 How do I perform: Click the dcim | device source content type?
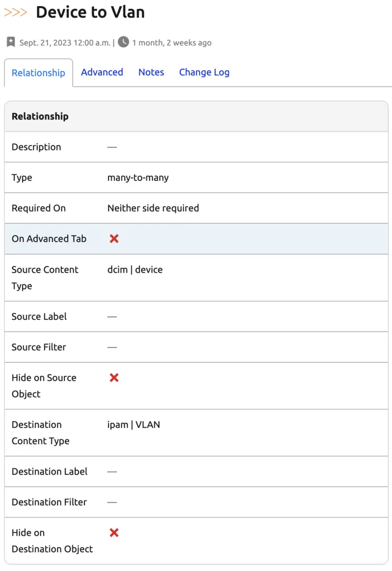[135, 270]
